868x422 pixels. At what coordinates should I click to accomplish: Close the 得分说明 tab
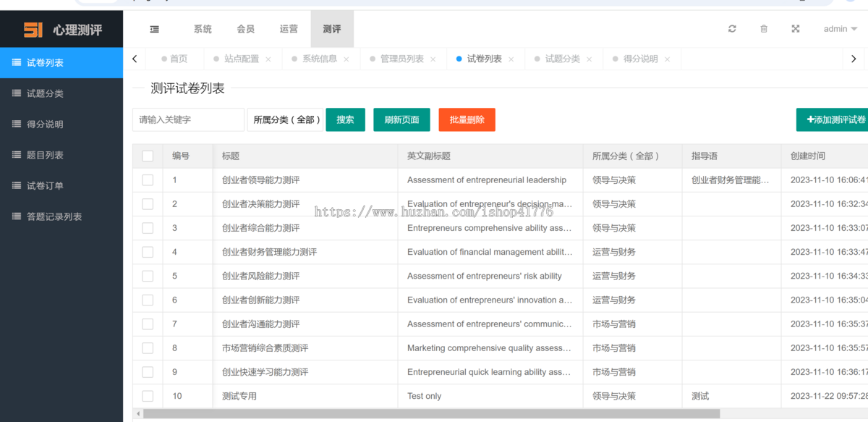click(x=668, y=59)
